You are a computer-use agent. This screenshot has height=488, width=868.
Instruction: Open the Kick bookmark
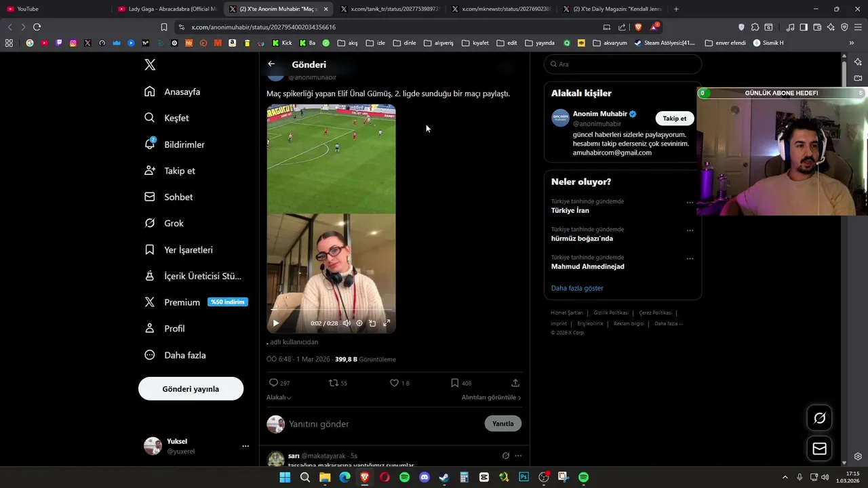point(282,43)
